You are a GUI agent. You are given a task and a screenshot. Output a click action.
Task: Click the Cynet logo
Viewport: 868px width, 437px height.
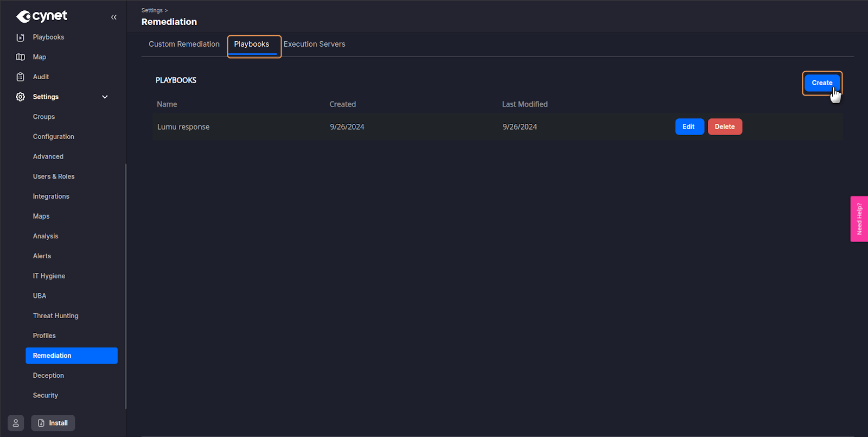point(42,16)
